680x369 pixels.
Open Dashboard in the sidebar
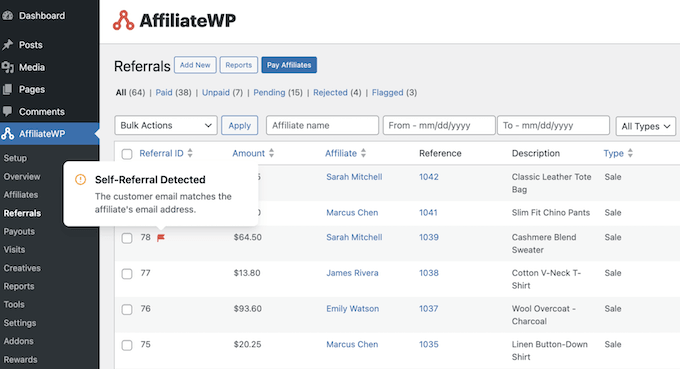[42, 16]
